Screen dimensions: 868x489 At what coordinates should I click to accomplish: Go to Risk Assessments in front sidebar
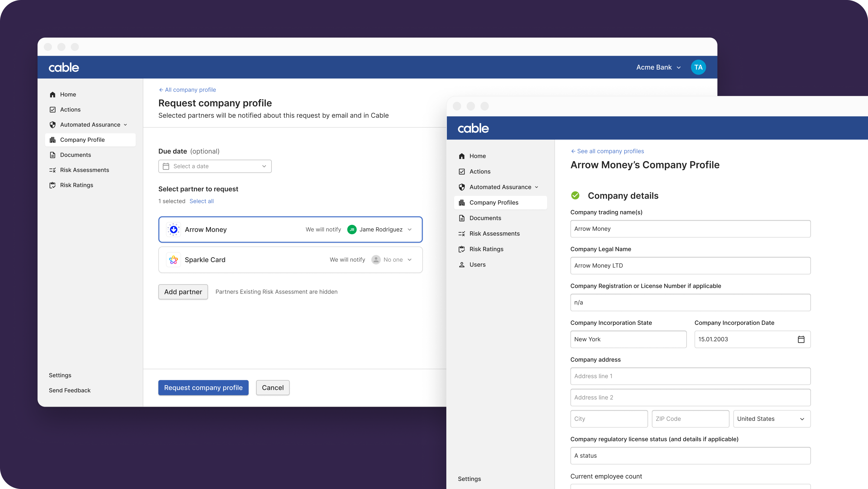tap(494, 234)
